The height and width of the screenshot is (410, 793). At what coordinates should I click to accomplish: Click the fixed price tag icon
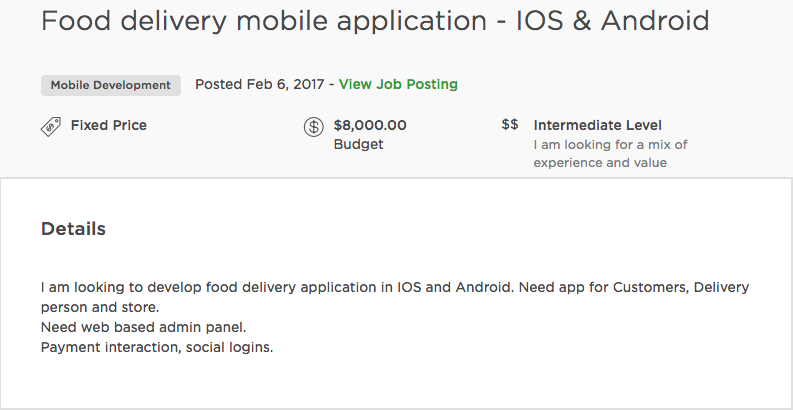click(x=51, y=126)
